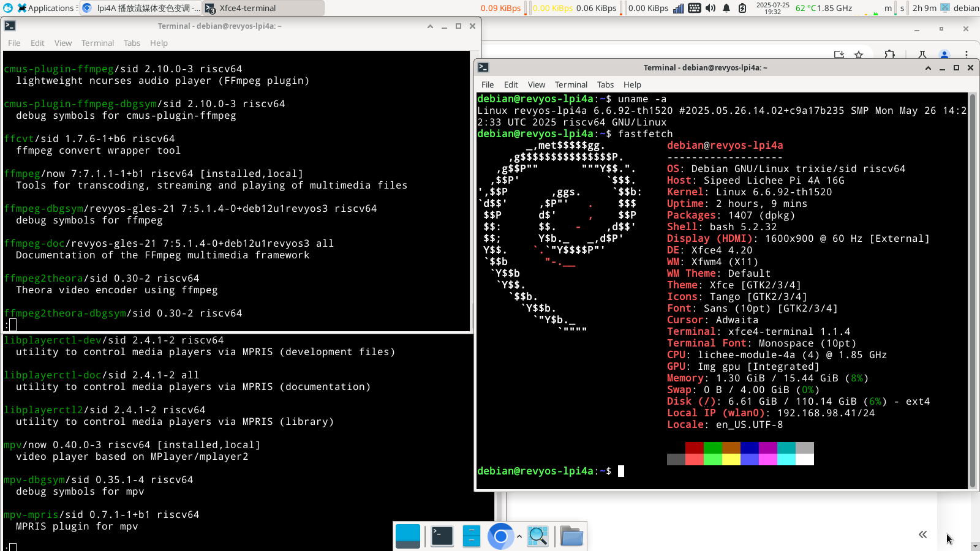Open Tabs menu in left terminal

(132, 43)
